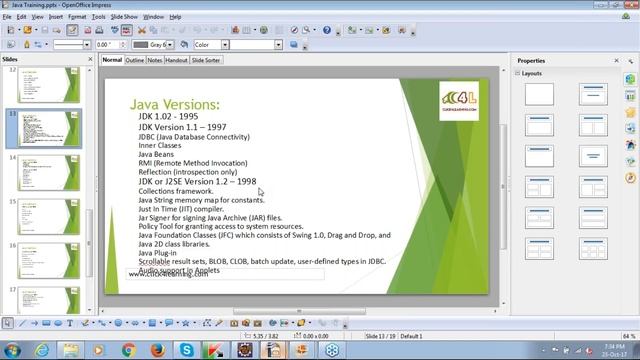640x360 pixels.
Task: Collapse the Layouts section
Action: coord(518,73)
